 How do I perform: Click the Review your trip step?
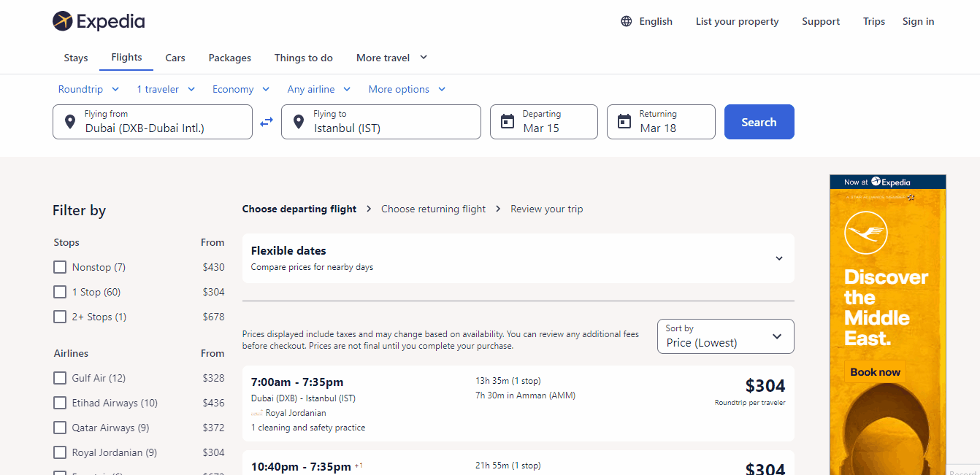(x=547, y=209)
